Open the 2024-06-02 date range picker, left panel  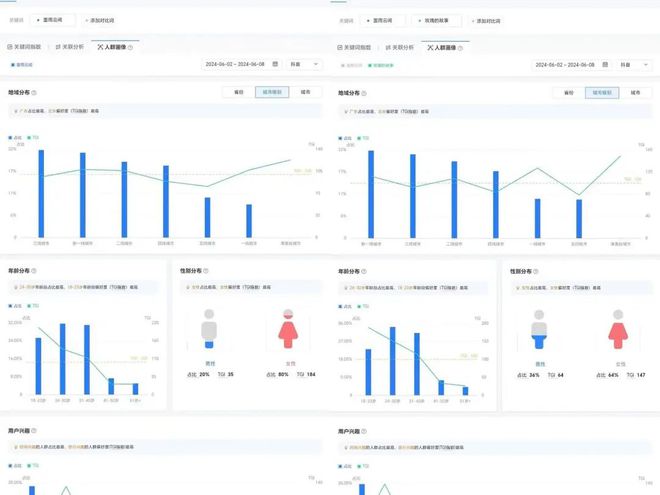pyautogui.click(x=241, y=64)
